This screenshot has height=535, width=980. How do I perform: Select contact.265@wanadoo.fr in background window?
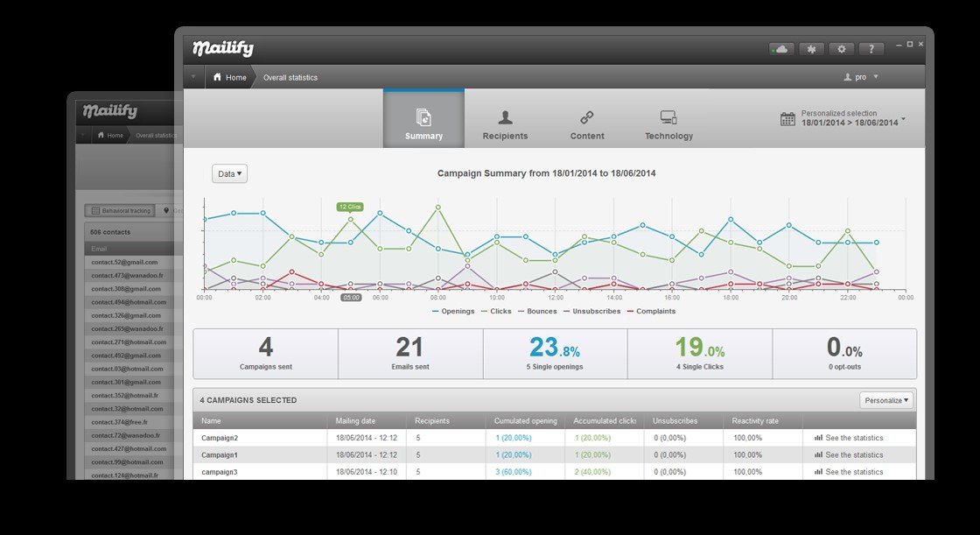128,328
